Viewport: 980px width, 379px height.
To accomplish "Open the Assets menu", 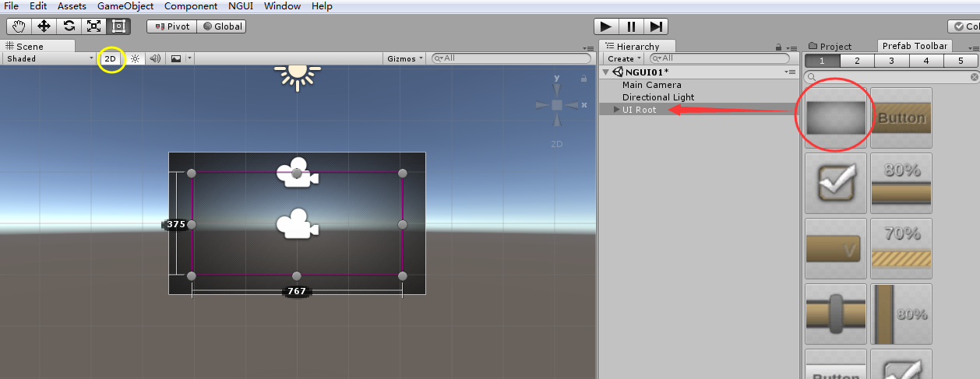I will pyautogui.click(x=72, y=6).
